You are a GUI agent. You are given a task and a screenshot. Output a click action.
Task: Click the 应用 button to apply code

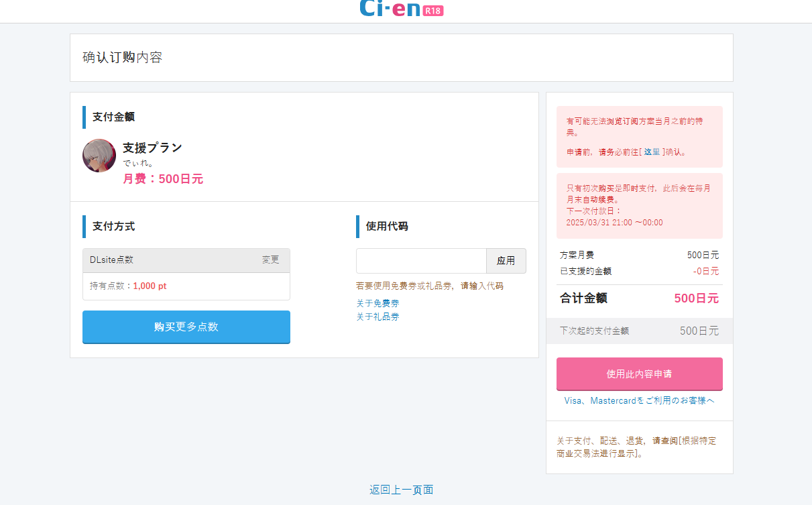(x=506, y=261)
